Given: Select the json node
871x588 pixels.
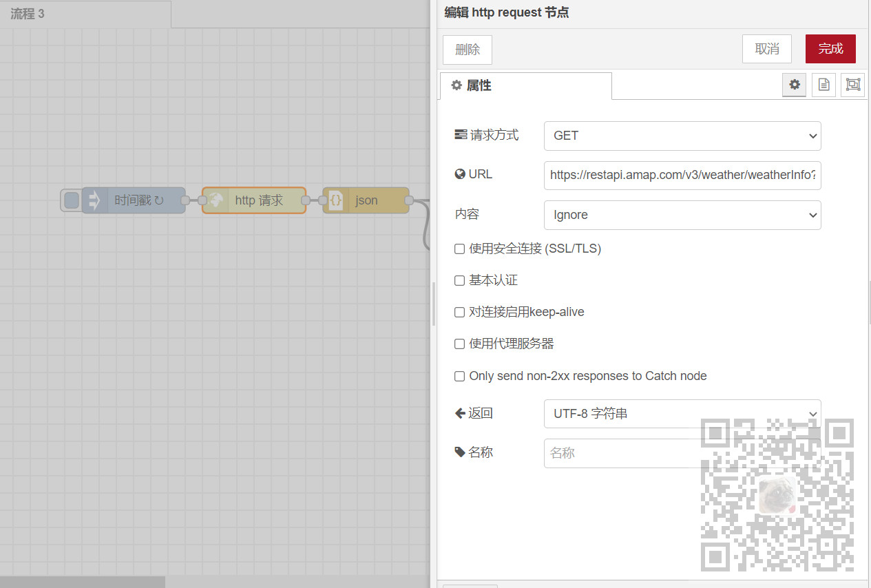Looking at the screenshot, I should 366,200.
